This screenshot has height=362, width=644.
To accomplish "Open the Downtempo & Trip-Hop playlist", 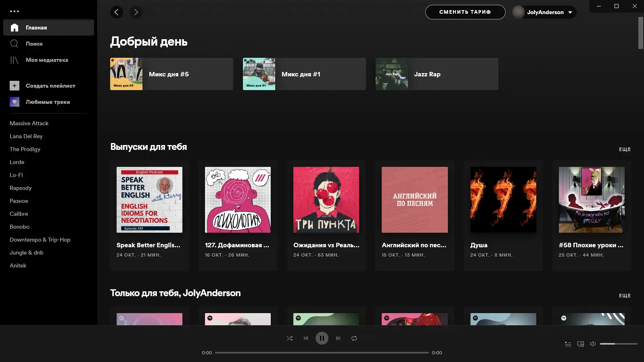I will click(x=40, y=240).
